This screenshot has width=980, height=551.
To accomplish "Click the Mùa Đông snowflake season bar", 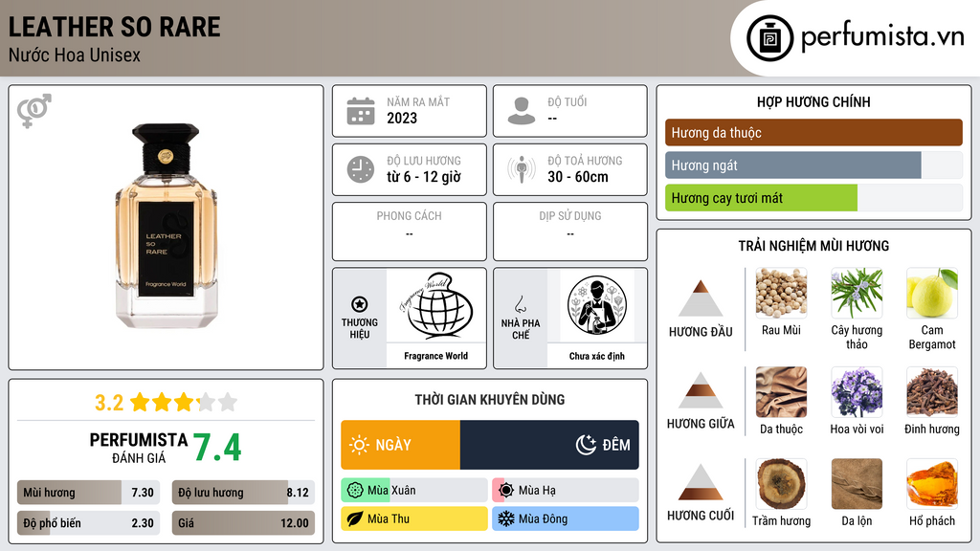I will click(x=566, y=518).
